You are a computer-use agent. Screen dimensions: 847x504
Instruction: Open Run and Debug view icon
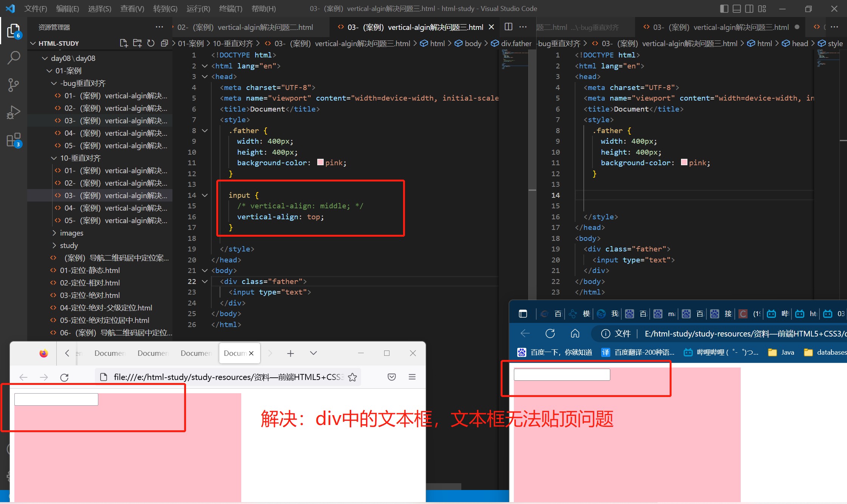(x=14, y=112)
